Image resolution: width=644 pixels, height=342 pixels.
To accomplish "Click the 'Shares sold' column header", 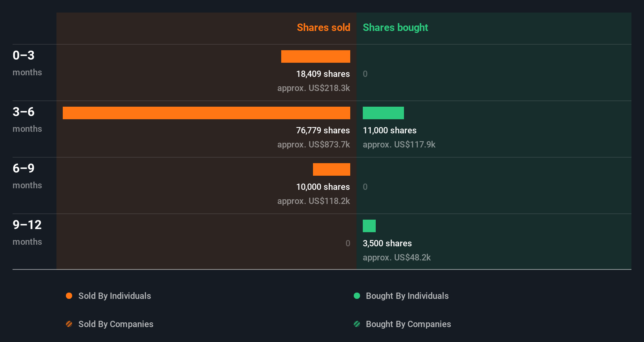I will 324,27.
